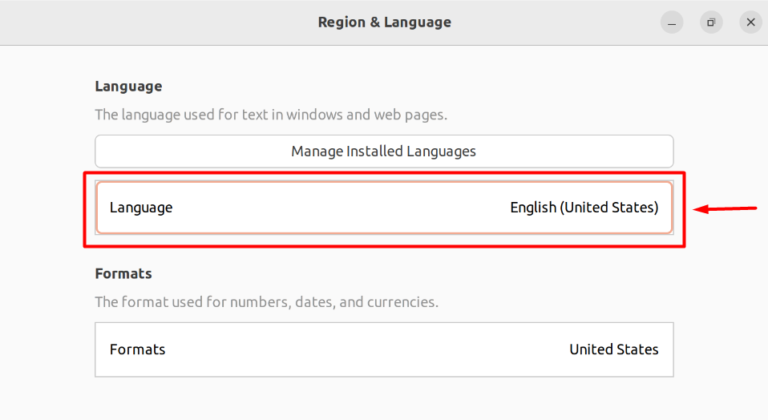Close the Region & Language window

point(750,23)
